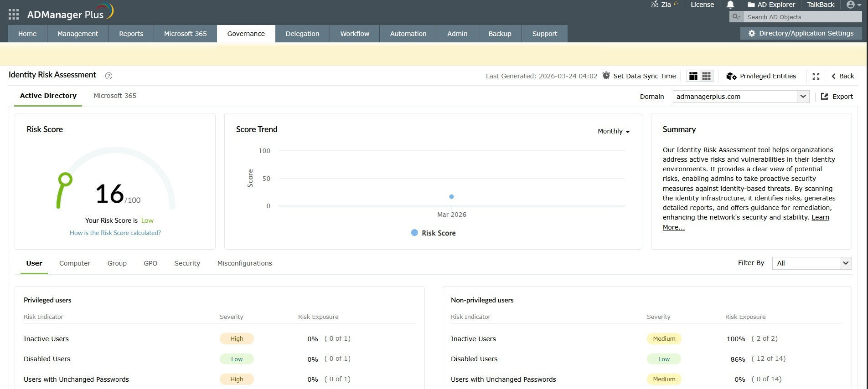Switch to the grid view icon
This screenshot has width=868, height=389.
pyautogui.click(x=706, y=76)
